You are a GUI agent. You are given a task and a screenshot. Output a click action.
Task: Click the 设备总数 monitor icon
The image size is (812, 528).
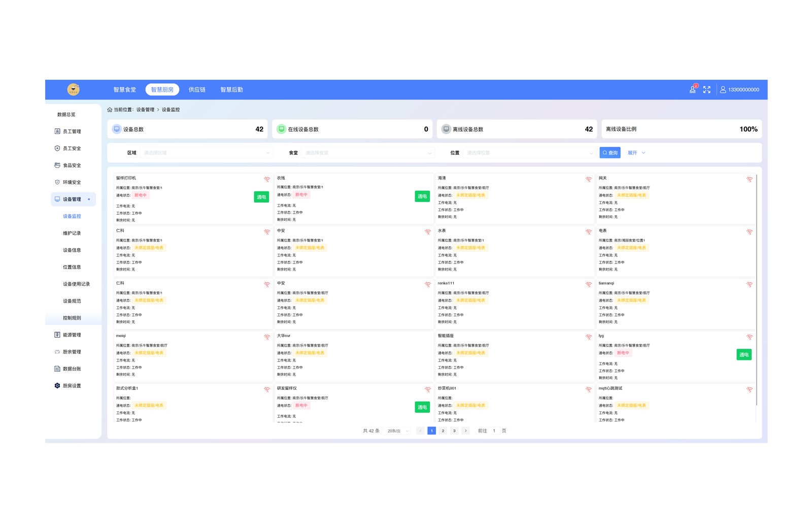(x=117, y=129)
